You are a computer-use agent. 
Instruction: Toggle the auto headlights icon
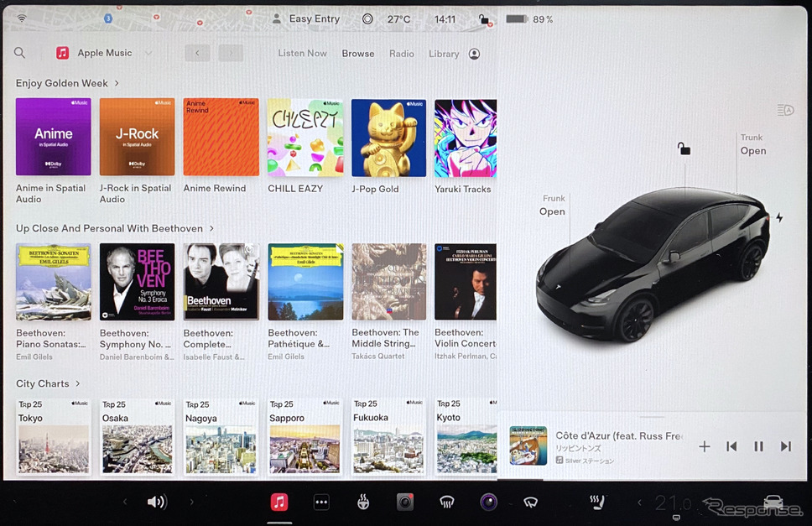pos(785,110)
